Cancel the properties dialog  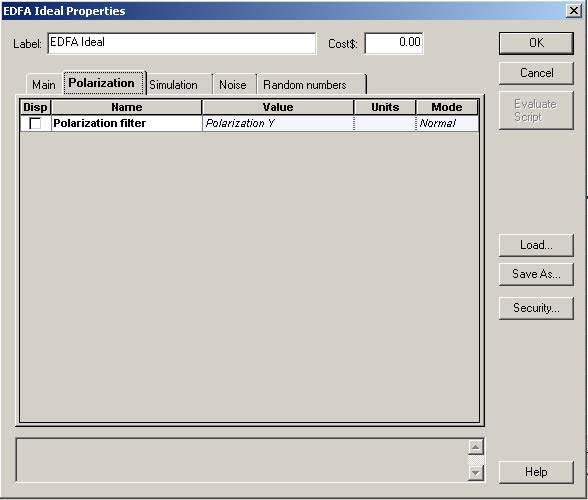tap(536, 73)
